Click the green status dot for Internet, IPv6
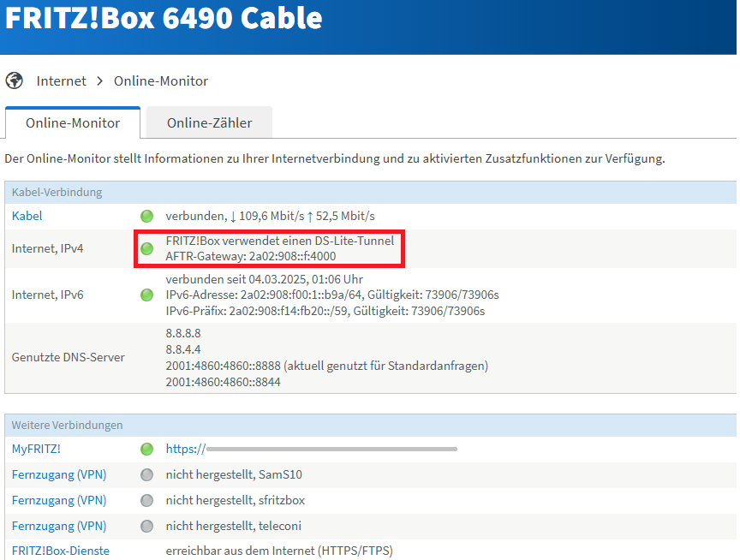The image size is (740, 560). [x=146, y=295]
